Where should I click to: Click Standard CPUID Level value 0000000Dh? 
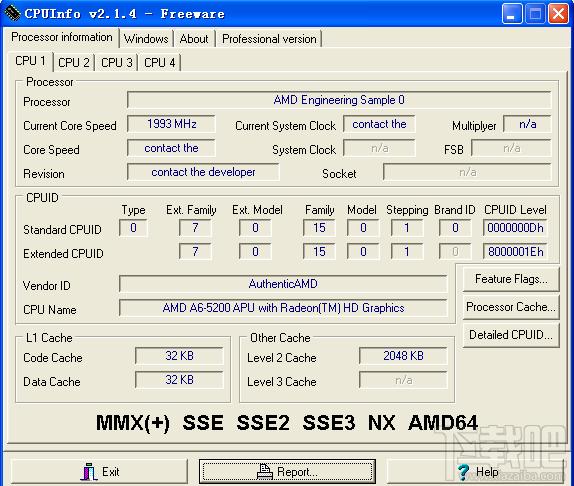tap(515, 228)
